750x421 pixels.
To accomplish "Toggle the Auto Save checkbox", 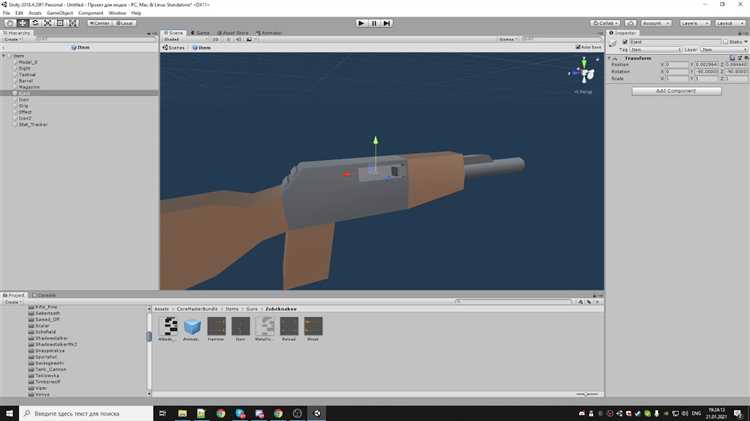I will tap(578, 47).
